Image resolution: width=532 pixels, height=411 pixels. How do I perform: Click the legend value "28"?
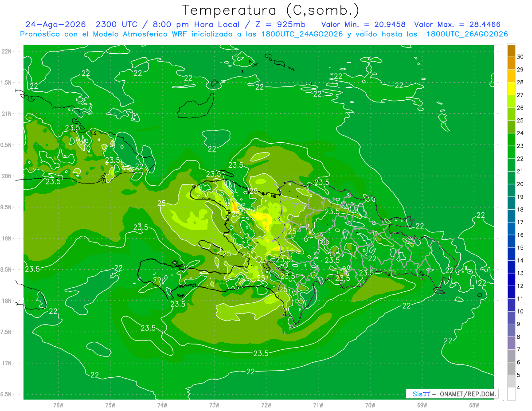pos(520,82)
